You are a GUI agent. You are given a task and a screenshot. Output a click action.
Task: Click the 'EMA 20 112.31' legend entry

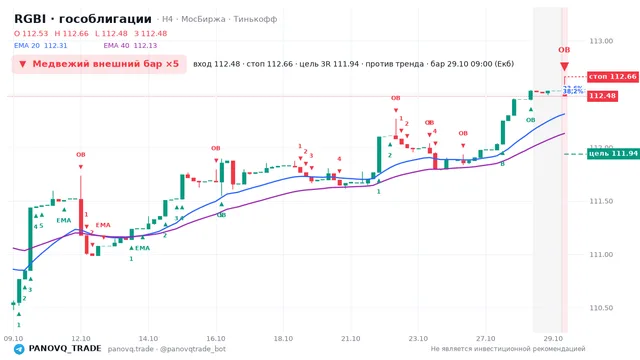40,46
